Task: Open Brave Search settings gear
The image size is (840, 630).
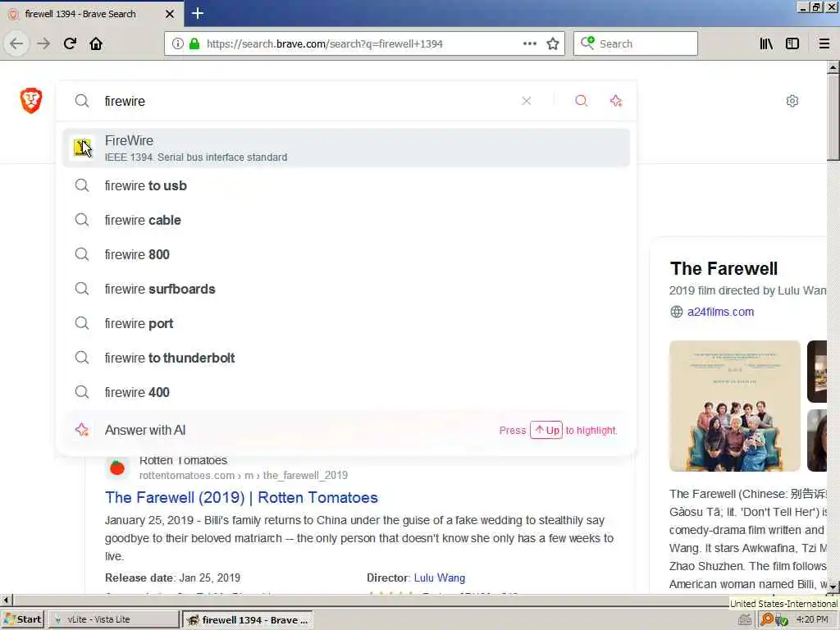Action: tap(792, 101)
